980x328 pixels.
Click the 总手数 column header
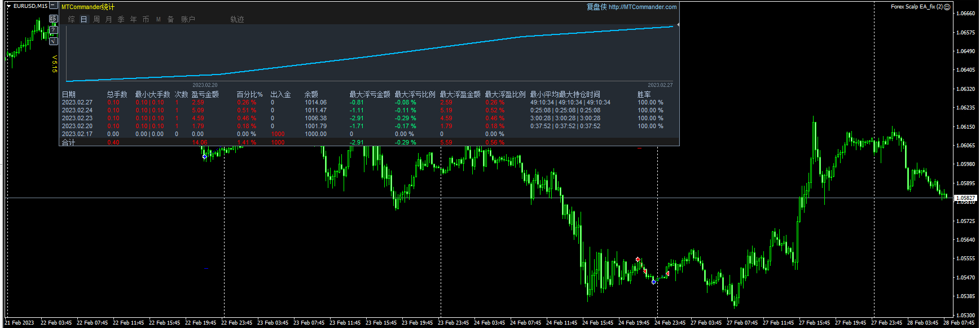117,94
